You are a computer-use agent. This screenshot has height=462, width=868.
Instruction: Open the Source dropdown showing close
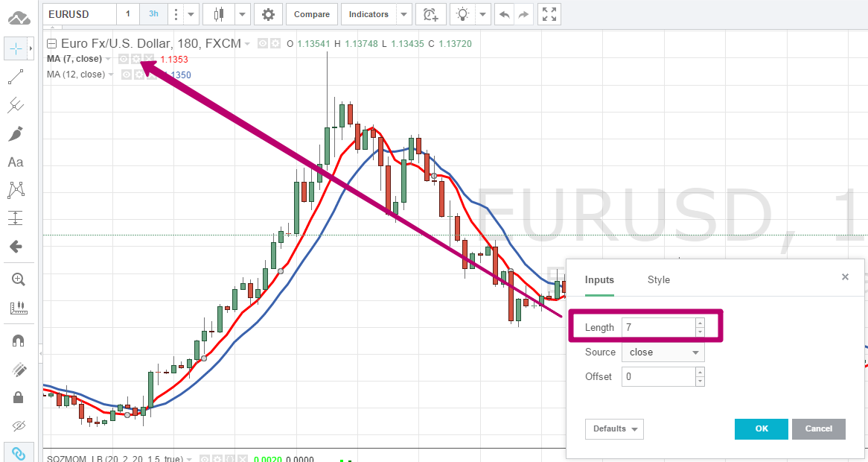coord(663,352)
